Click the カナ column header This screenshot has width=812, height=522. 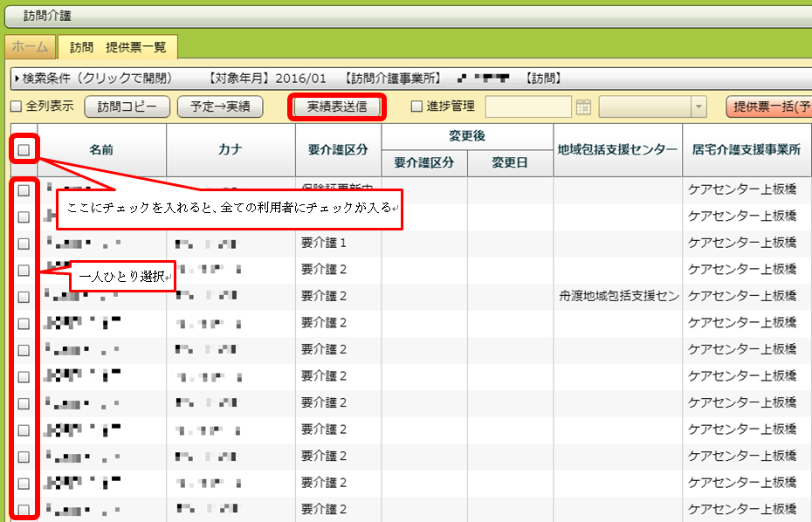(x=231, y=149)
